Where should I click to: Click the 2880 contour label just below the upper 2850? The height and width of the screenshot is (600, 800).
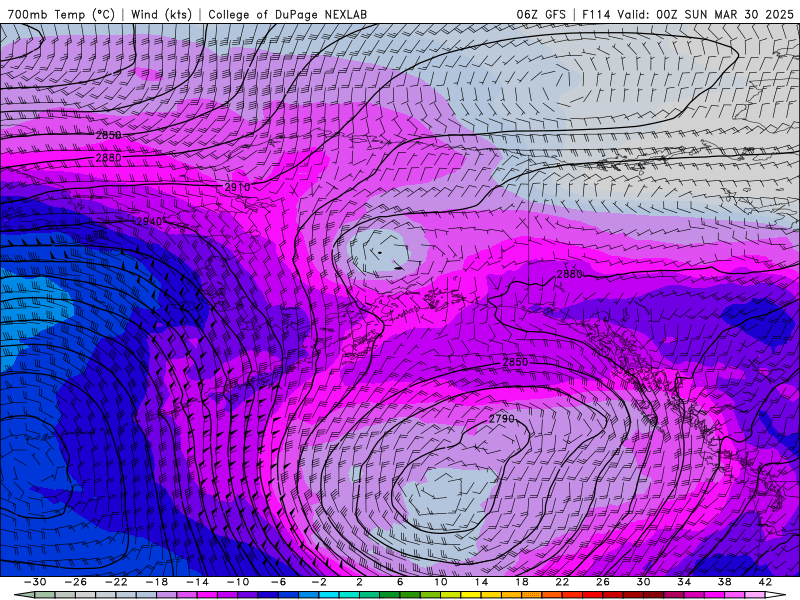(x=109, y=158)
